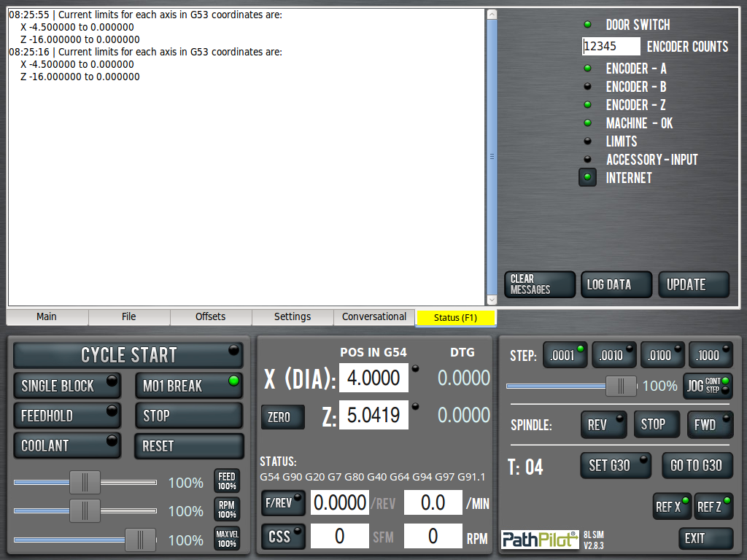
Task: Click the FEED 100% override reset button
Action: point(227,481)
